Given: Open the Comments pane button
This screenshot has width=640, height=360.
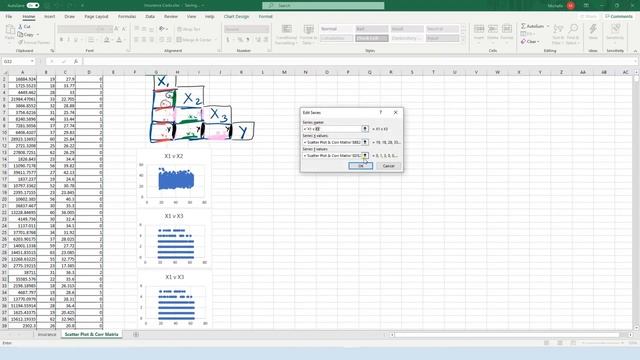Looking at the screenshot, I should pyautogui.click(x=619, y=16).
